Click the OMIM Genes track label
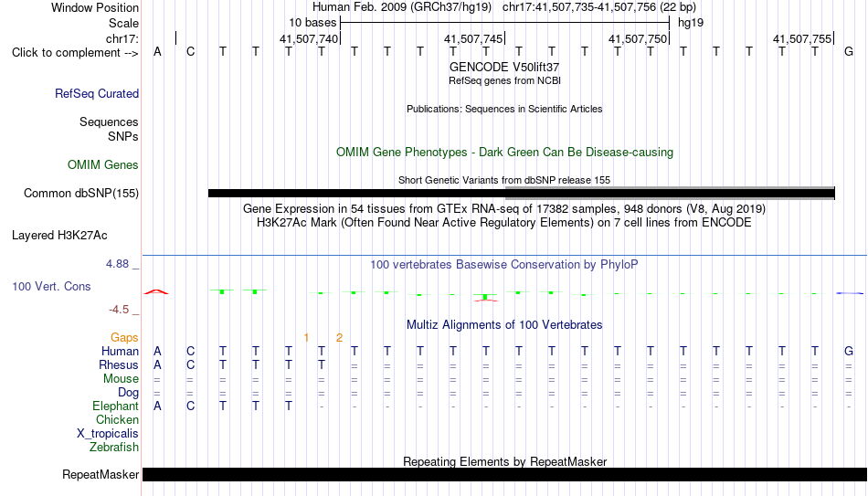 103,165
